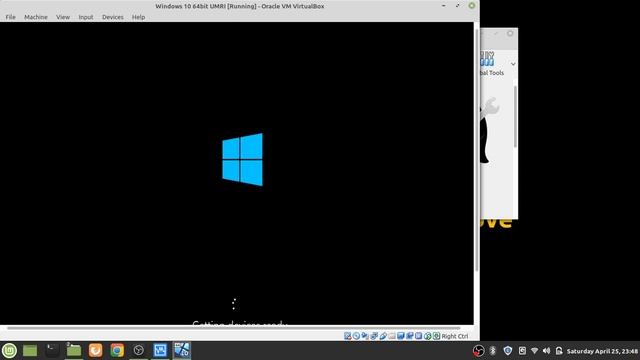Switch to OBS Studio taskbar item

point(139,350)
